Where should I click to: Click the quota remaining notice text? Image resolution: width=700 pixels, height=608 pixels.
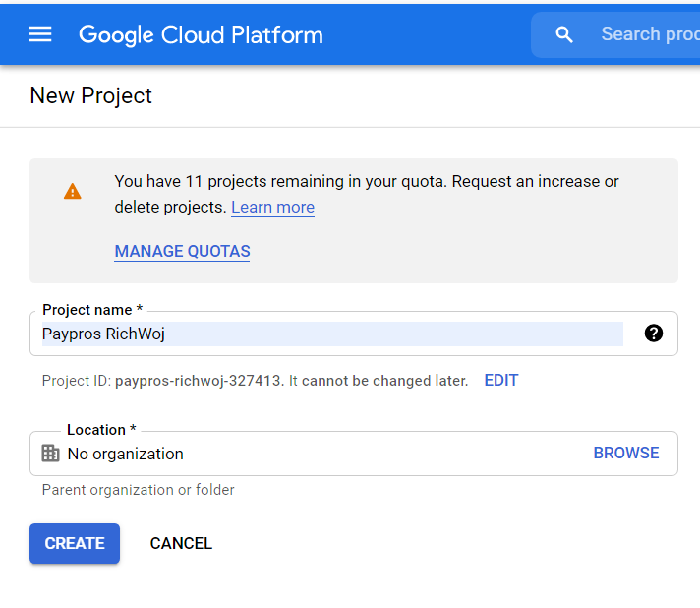pos(367,194)
